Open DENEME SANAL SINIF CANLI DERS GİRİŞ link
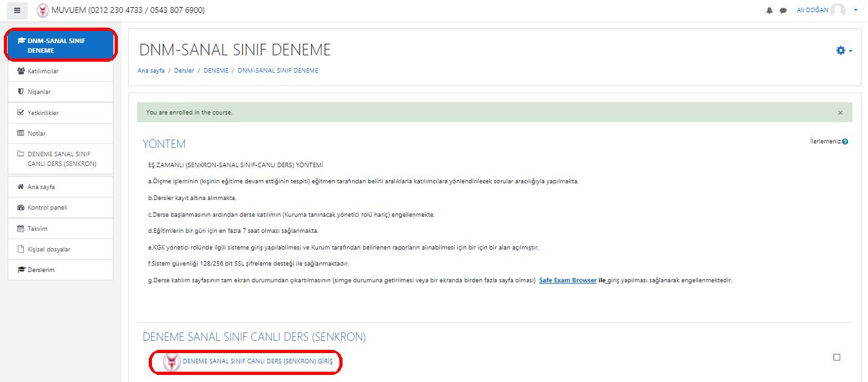 (x=258, y=361)
